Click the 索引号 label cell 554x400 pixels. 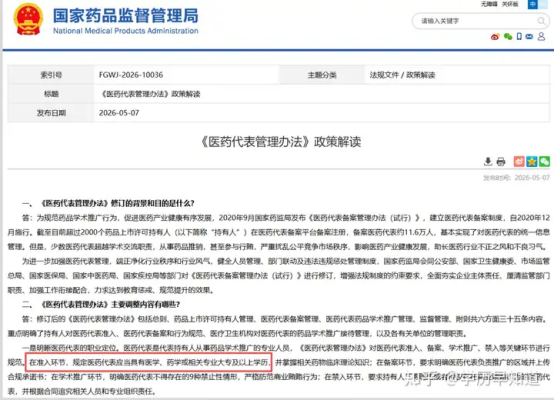click(51, 75)
